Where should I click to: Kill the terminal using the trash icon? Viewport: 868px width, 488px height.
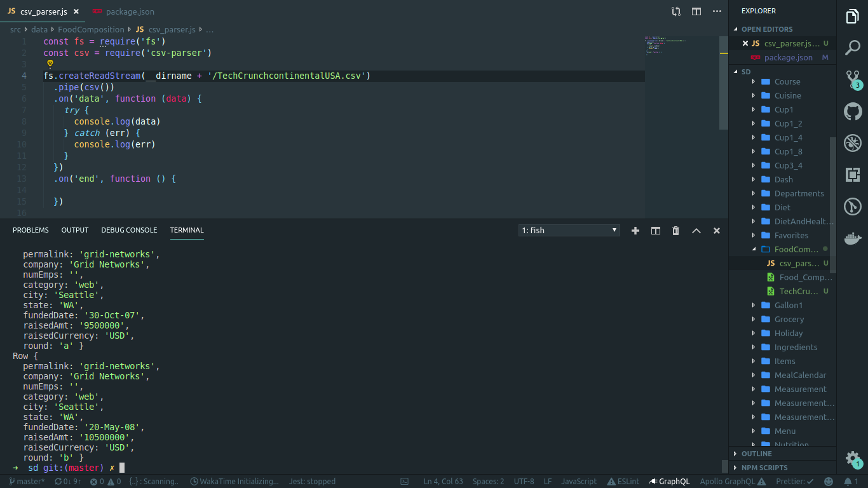(675, 230)
